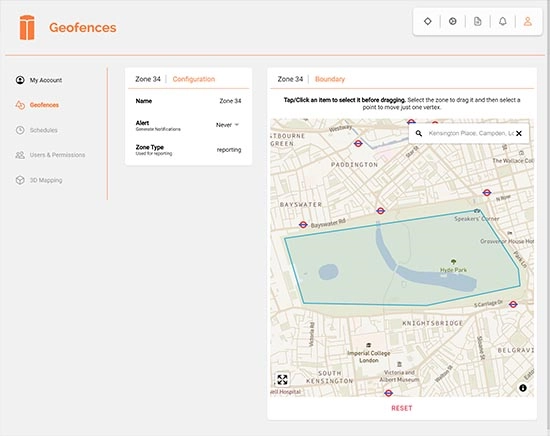
Task: Click the Schedules clock icon
Action: (20, 130)
